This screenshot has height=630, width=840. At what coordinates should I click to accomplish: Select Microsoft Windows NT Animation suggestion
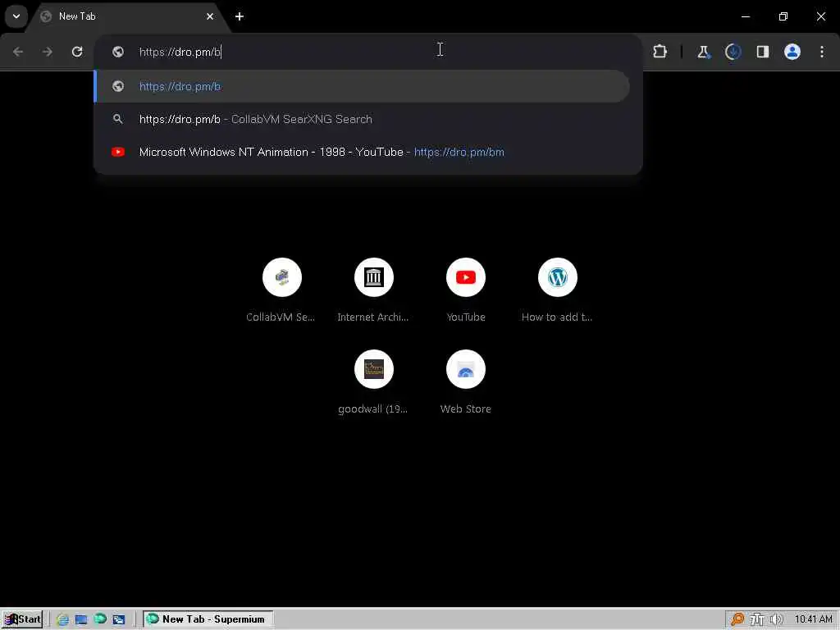click(362, 152)
